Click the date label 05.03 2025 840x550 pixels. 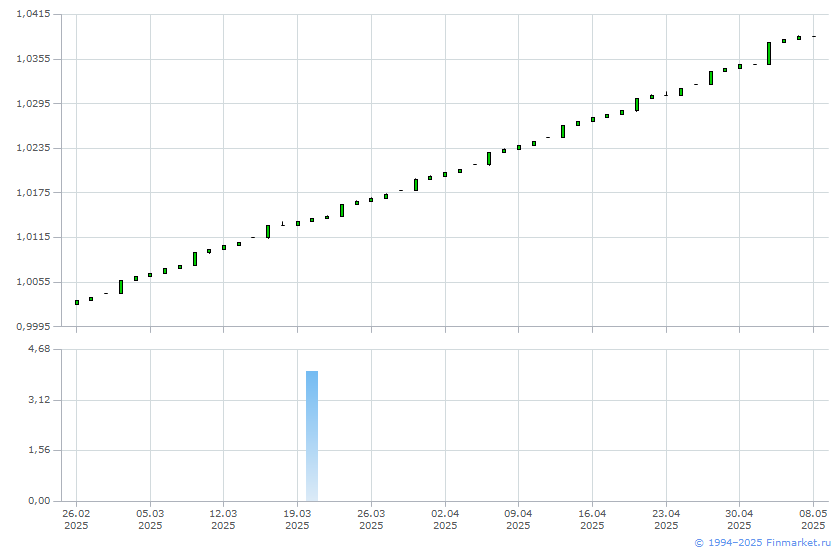(x=150, y=519)
